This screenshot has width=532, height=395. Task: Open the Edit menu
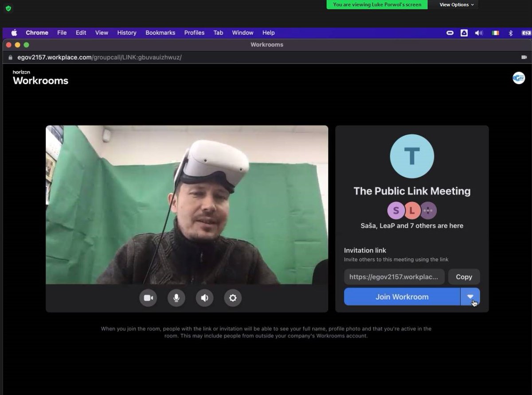(x=81, y=33)
